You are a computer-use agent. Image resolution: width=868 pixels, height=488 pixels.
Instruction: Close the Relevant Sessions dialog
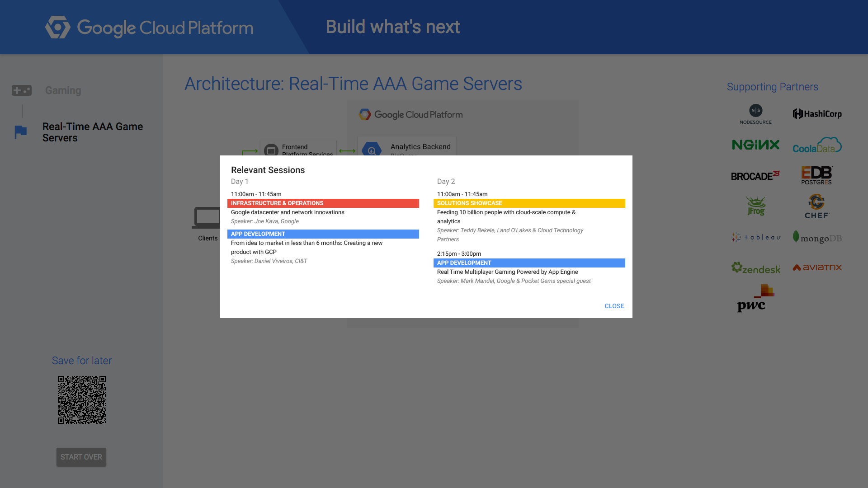click(614, 306)
